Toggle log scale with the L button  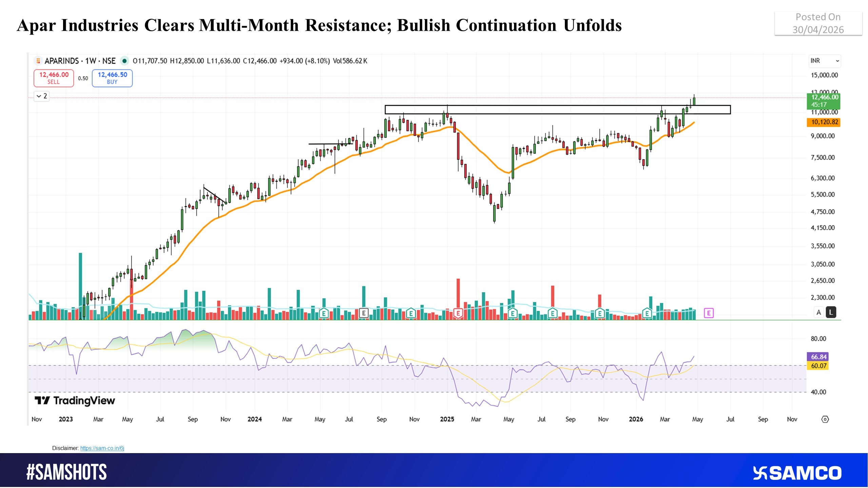(x=831, y=312)
